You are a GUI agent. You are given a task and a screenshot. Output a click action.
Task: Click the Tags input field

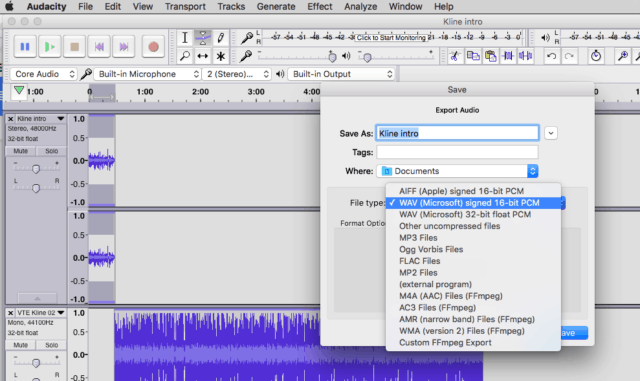coord(457,152)
